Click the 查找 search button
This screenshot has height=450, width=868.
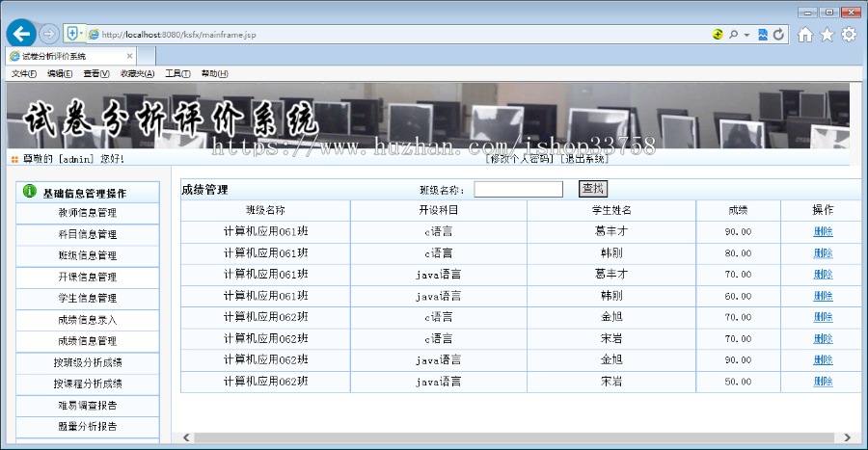pyautogui.click(x=593, y=189)
